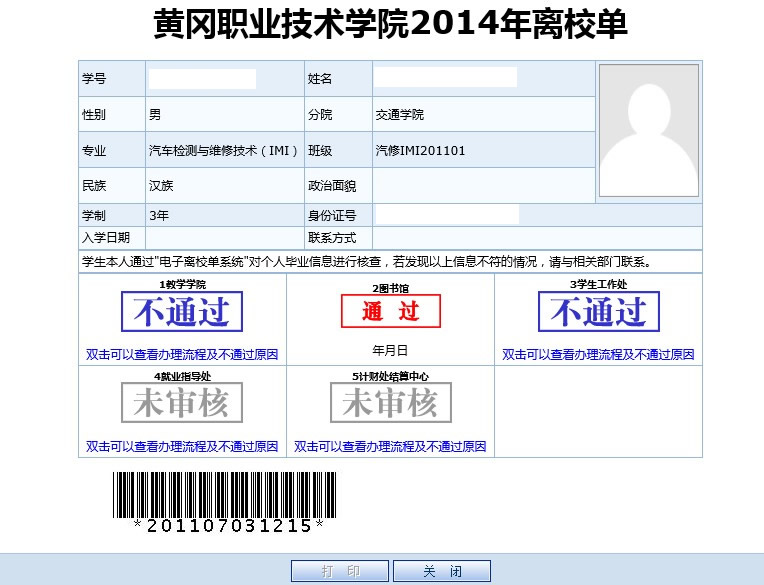Viewport: 764px width, 585px height.
Task: Click the 年月日 date under 图书馆
Action: tap(390, 351)
